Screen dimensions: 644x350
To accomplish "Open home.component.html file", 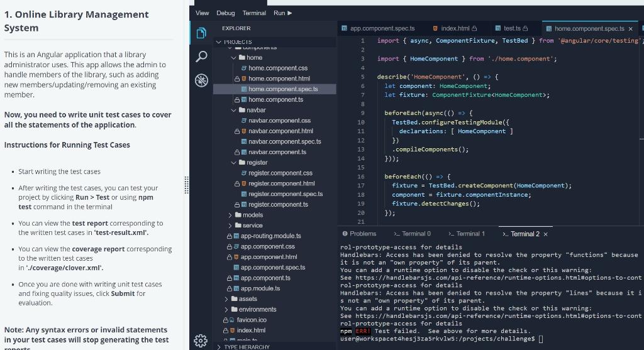I will (279, 79).
